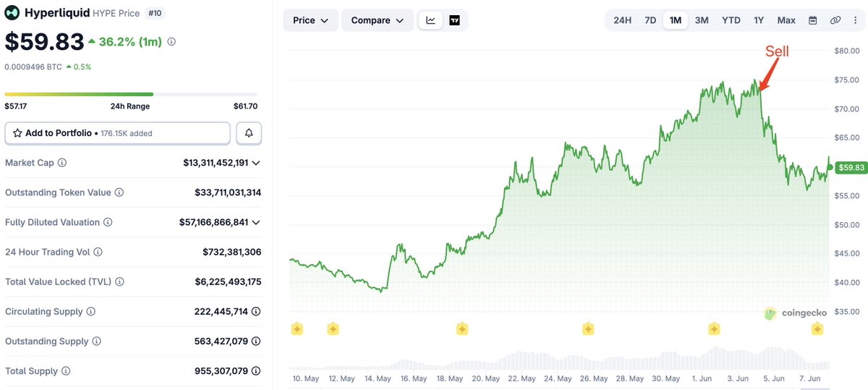
Task: Click the 0.0009496 BTC price text
Action: (33, 67)
